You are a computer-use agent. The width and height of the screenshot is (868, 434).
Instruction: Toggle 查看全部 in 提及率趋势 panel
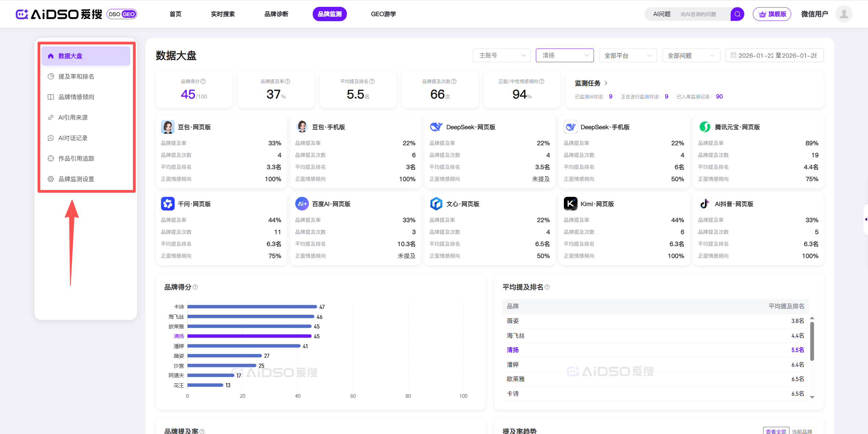click(776, 431)
